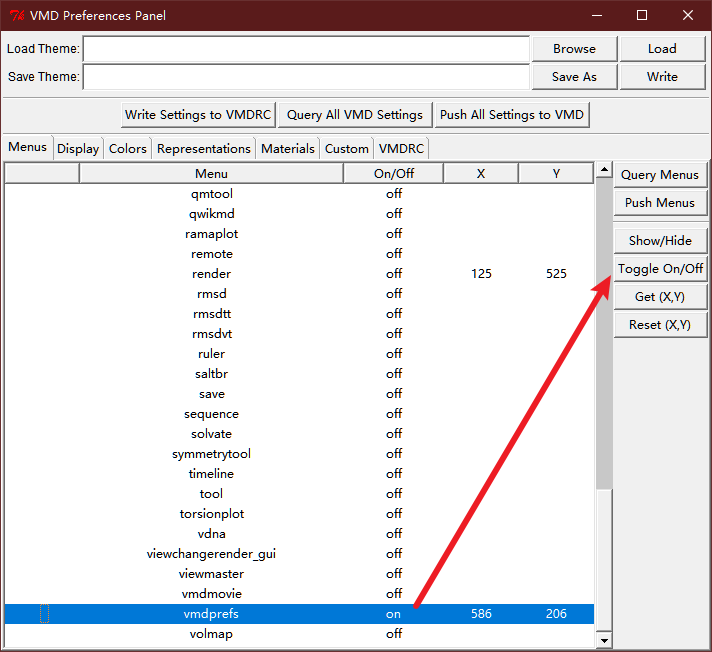
Task: Select the vmdmovie row
Action: click(x=299, y=593)
